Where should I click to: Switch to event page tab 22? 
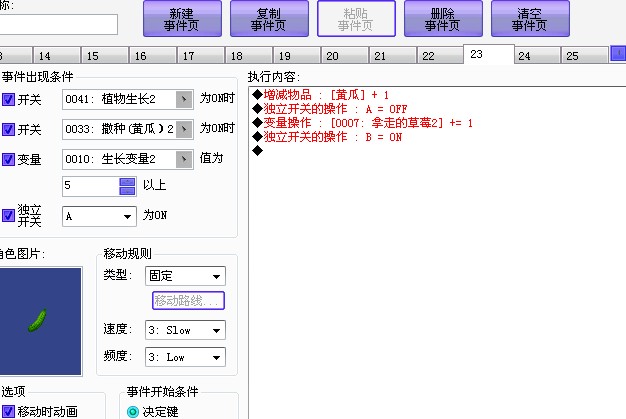(440, 56)
